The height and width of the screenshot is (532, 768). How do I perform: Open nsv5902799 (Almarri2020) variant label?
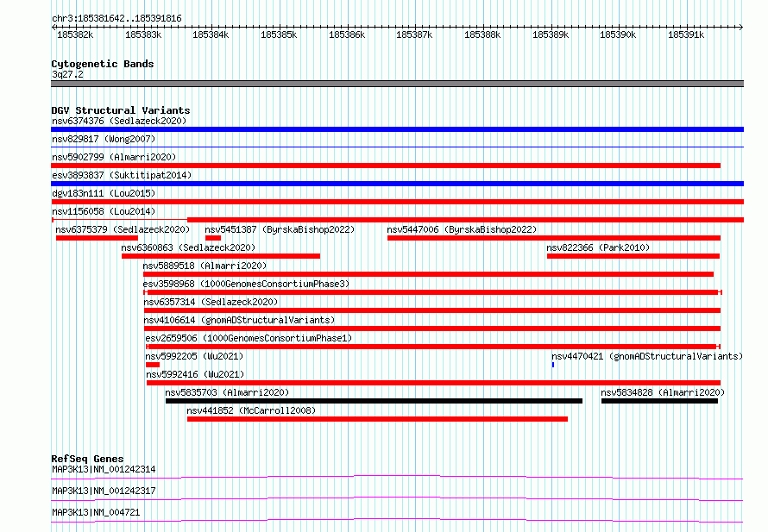click(114, 157)
